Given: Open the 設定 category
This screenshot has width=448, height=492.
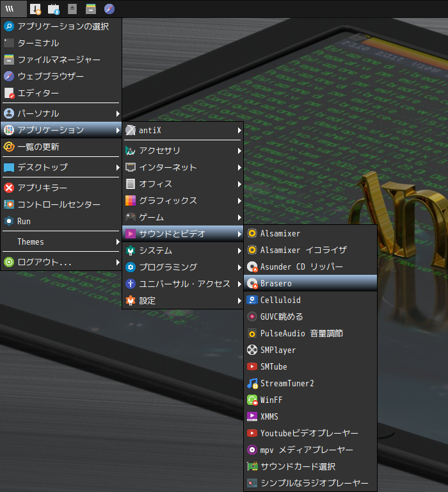Looking at the screenshot, I should coord(183,300).
